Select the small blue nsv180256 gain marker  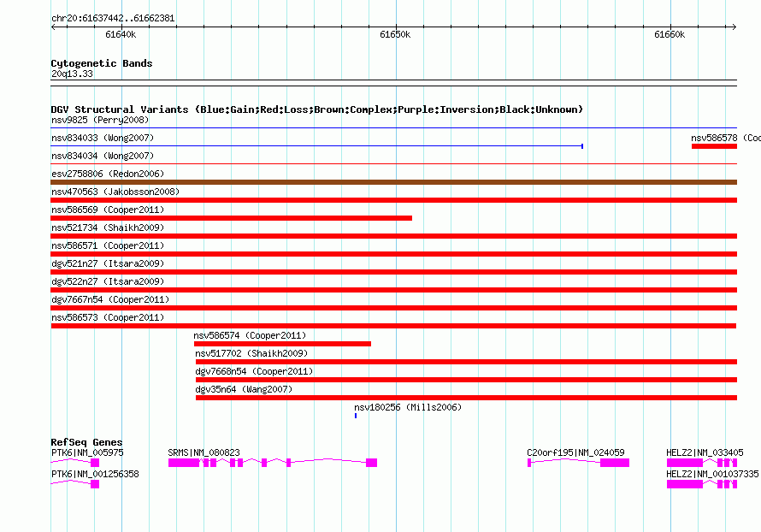click(356, 416)
